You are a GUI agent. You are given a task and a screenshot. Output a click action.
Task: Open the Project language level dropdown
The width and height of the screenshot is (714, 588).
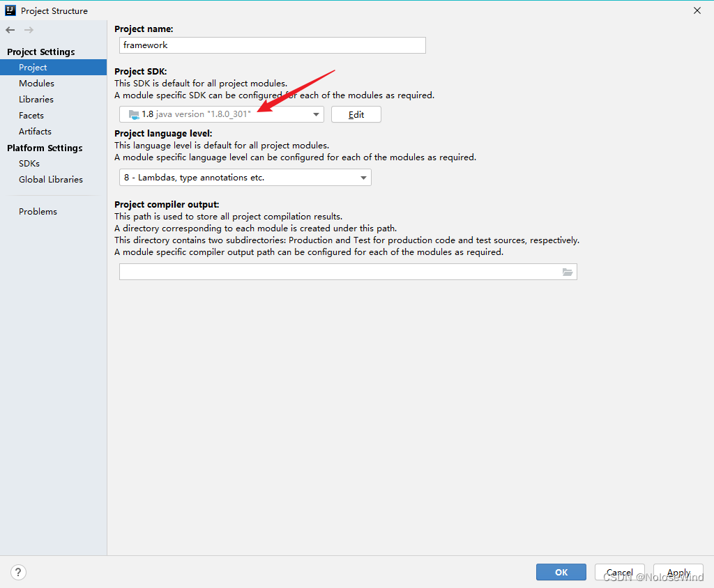363,177
